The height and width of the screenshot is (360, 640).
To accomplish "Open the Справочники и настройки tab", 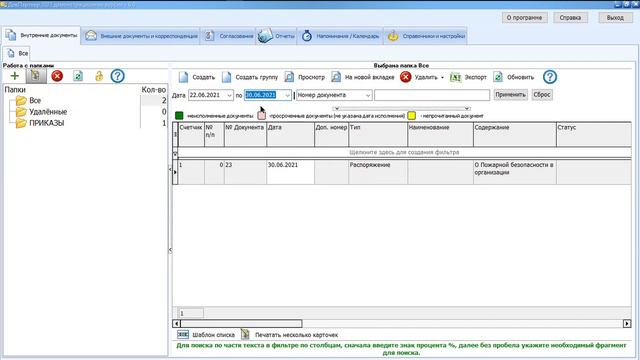I will tap(426, 36).
